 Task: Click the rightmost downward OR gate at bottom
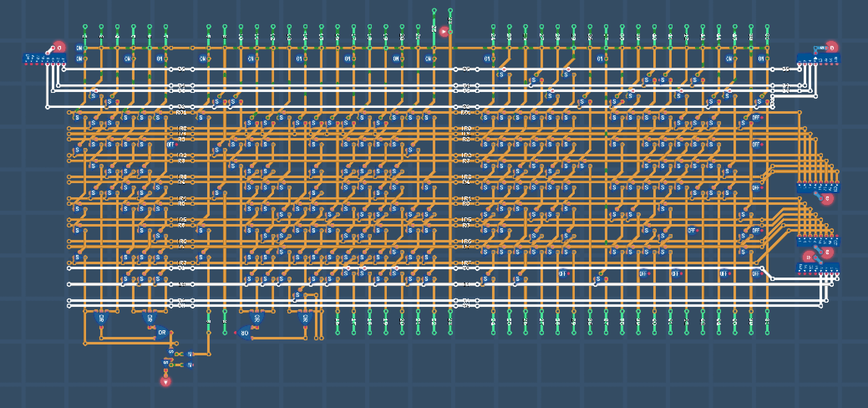[x=305, y=319]
